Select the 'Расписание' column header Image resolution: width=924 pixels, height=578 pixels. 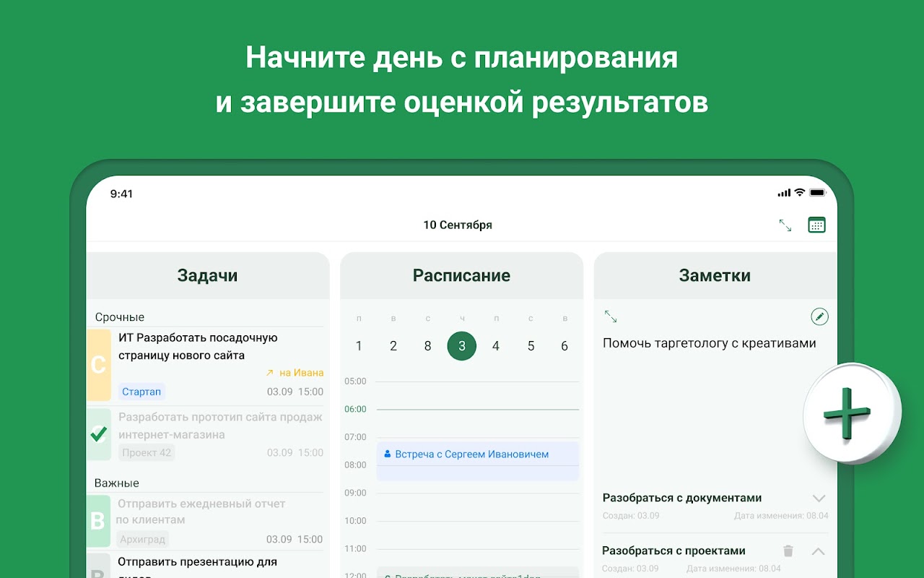462,275
